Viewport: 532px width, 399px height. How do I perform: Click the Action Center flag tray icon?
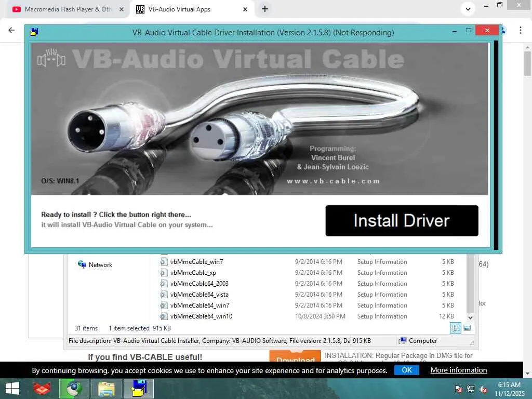458,389
